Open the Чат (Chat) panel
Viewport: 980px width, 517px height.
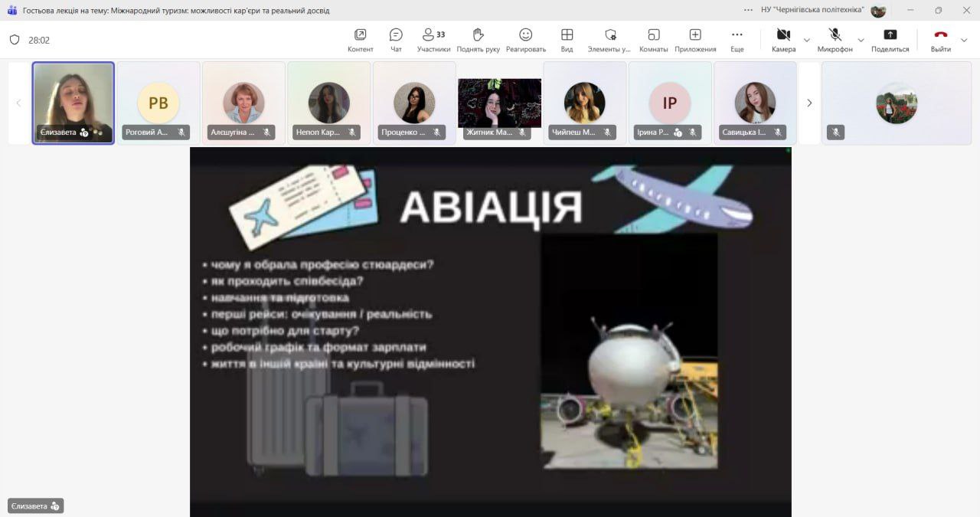tap(396, 40)
